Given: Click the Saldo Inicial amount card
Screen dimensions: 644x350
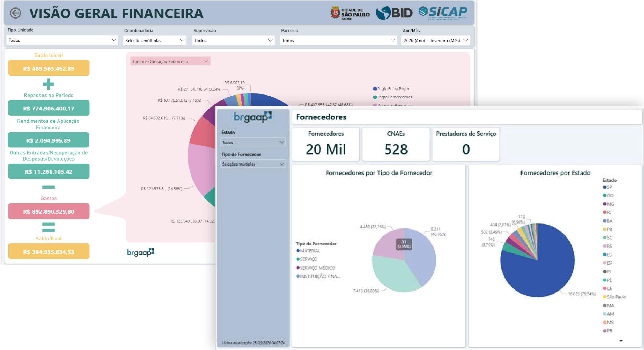Looking at the screenshot, I should (x=49, y=68).
